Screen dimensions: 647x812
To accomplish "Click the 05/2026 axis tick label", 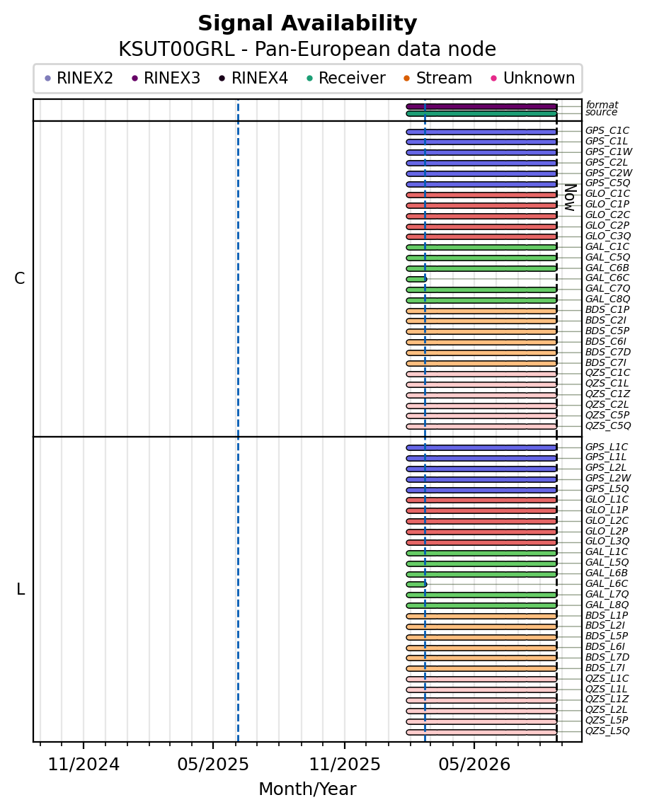I will (474, 765).
